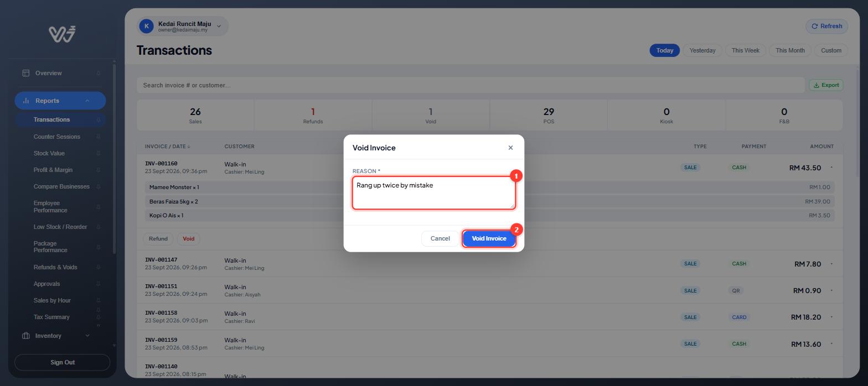Toggle the pin beside Sales by Hour

tap(99, 300)
